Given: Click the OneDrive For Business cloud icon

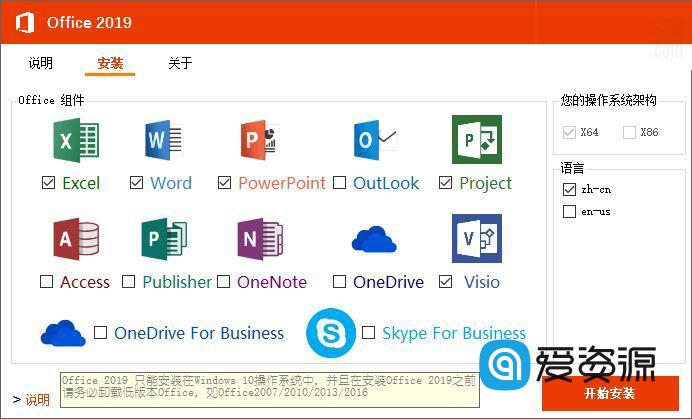Looking at the screenshot, I should pos(63,333).
